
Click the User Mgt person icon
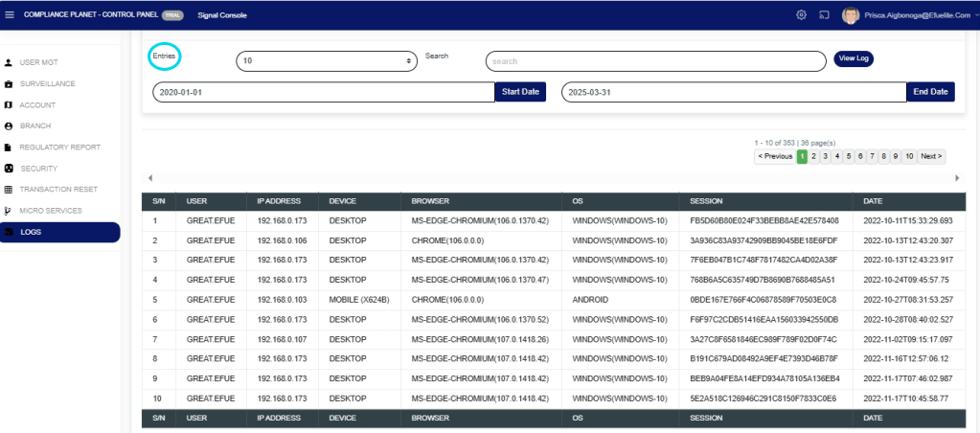point(9,63)
